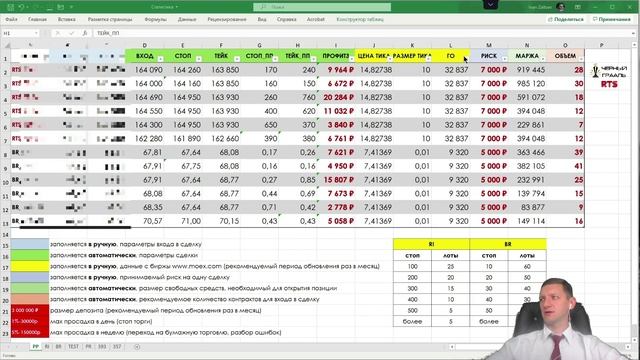
Task: Switch to the RI sheet tab
Action: tap(47, 347)
